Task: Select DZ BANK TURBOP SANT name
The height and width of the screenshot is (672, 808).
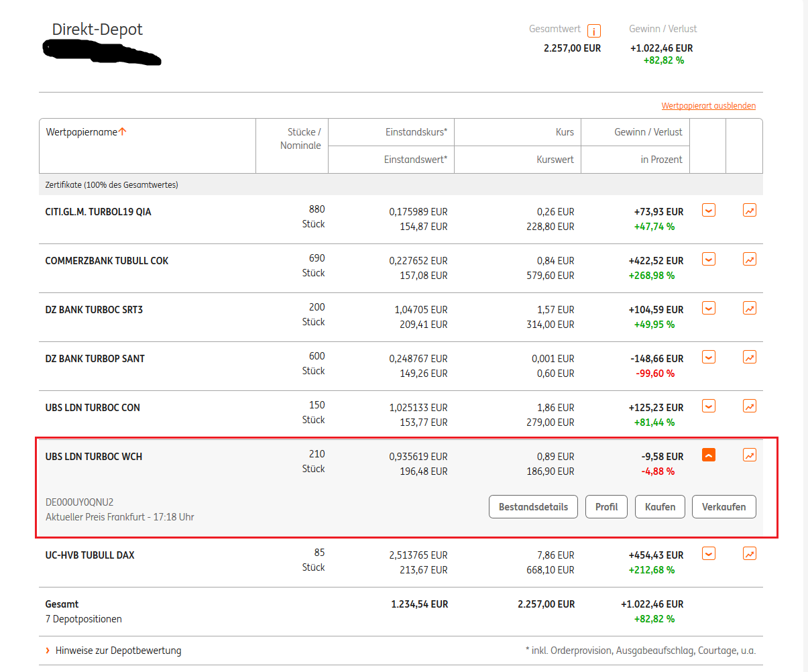Action: point(95,359)
